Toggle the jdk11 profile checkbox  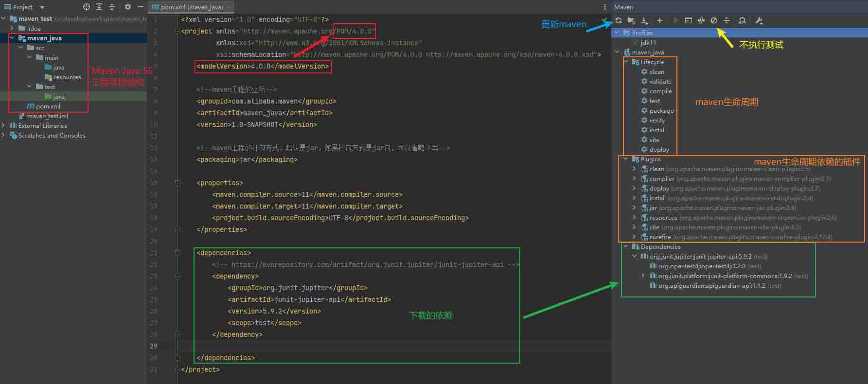coord(635,42)
